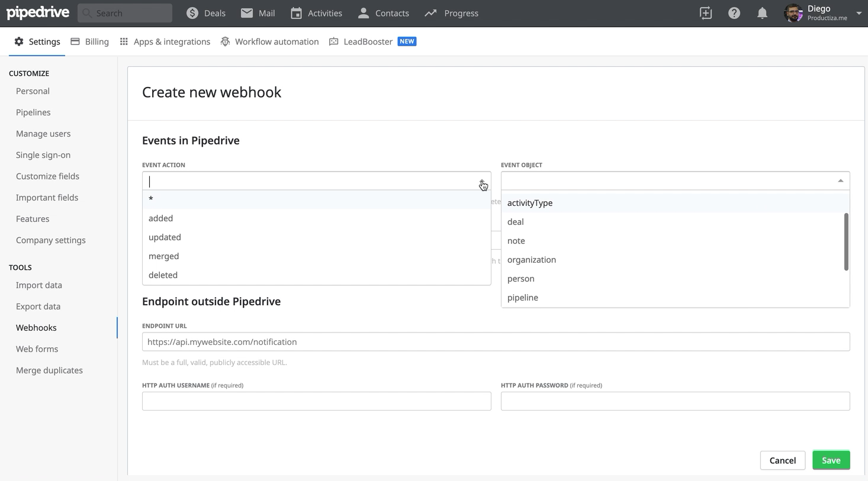The height and width of the screenshot is (481, 868).
Task: Click the Pipedrive logo
Action: (38, 12)
